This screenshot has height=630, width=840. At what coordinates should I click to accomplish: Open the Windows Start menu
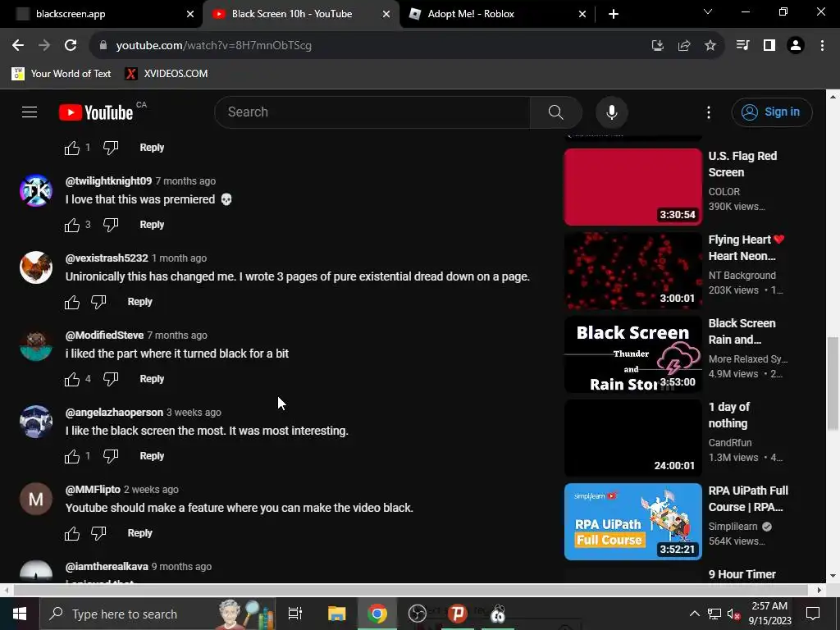click(x=20, y=614)
